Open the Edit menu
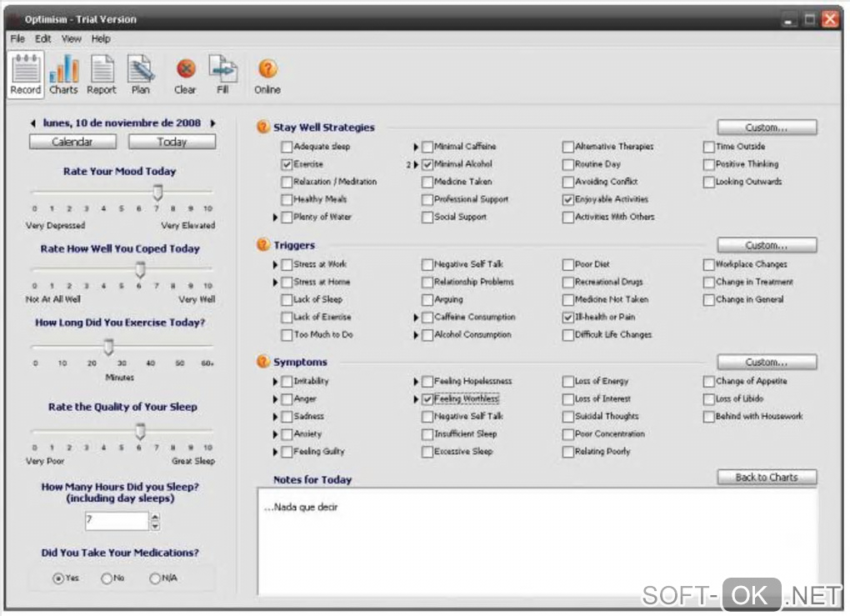This screenshot has width=850, height=616. tap(42, 38)
